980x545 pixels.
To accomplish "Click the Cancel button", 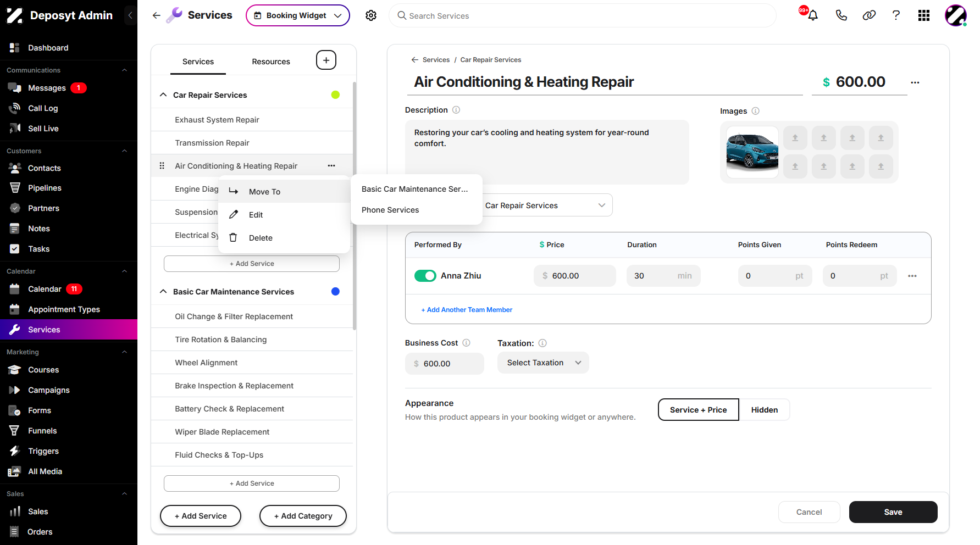I will coord(809,512).
